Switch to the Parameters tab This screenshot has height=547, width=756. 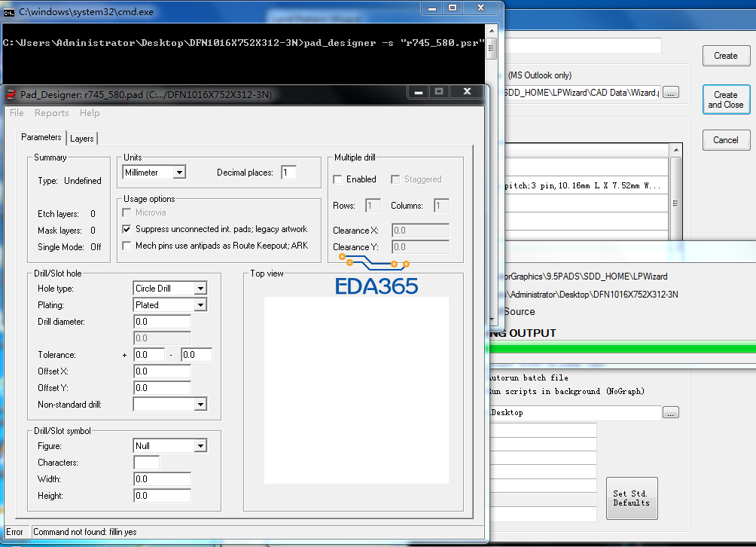click(x=41, y=137)
